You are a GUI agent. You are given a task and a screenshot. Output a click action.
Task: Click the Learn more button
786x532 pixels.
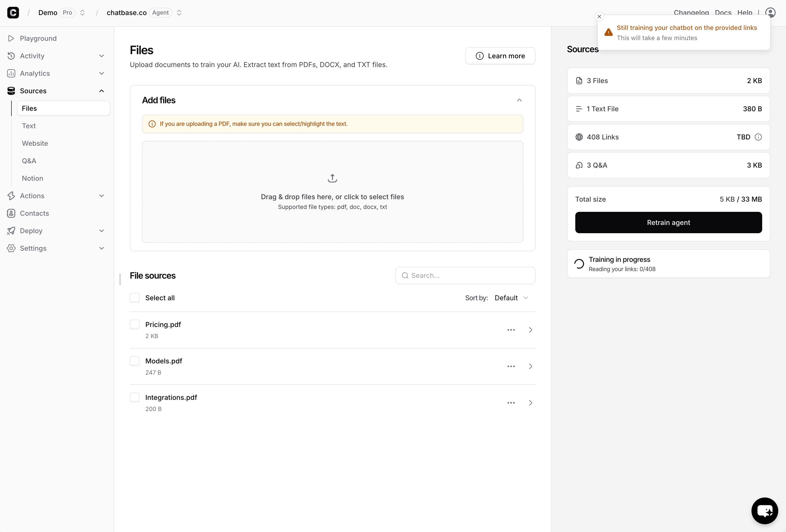(x=500, y=56)
